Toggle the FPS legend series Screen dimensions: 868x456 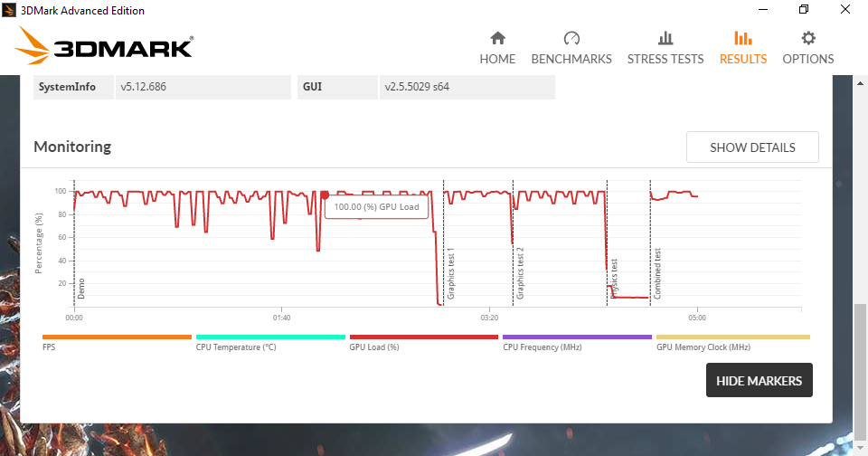tap(117, 342)
